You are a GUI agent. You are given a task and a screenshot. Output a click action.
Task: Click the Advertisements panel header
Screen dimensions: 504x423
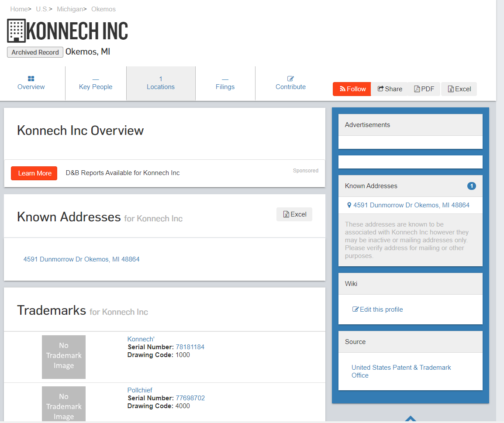click(x=411, y=125)
